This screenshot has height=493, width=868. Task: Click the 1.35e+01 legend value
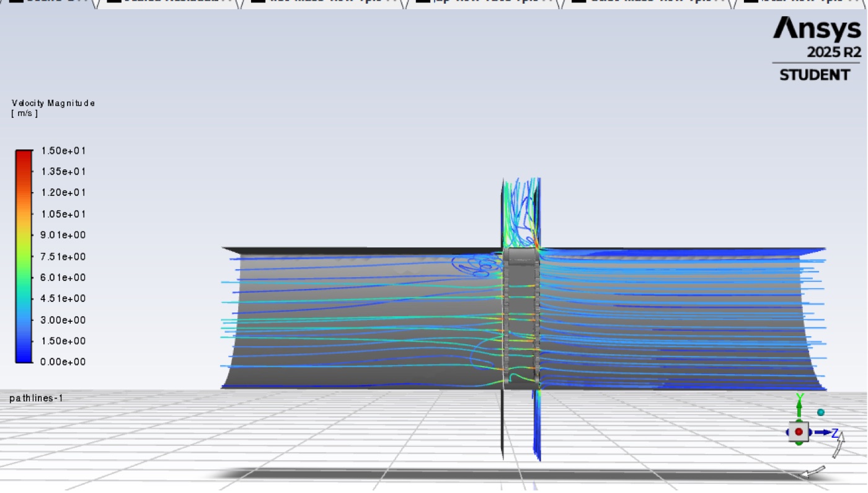[x=63, y=172]
